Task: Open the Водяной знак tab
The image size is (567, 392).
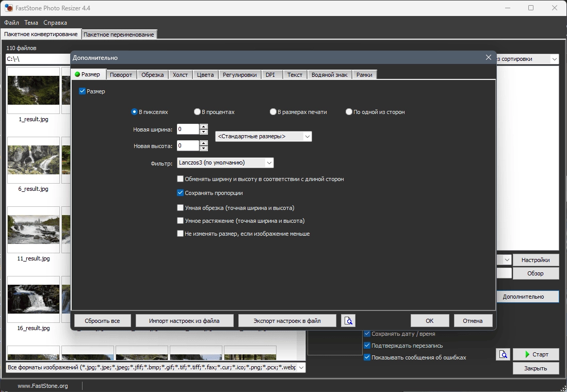Action: coord(330,75)
